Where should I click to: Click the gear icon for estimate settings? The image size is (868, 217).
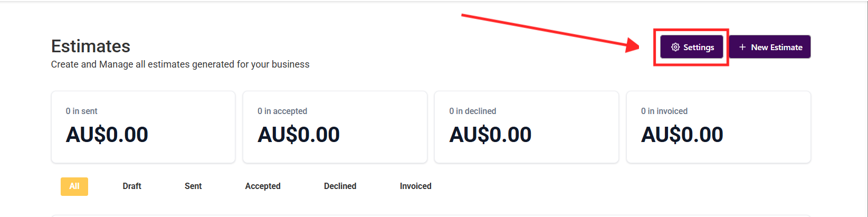[675, 48]
